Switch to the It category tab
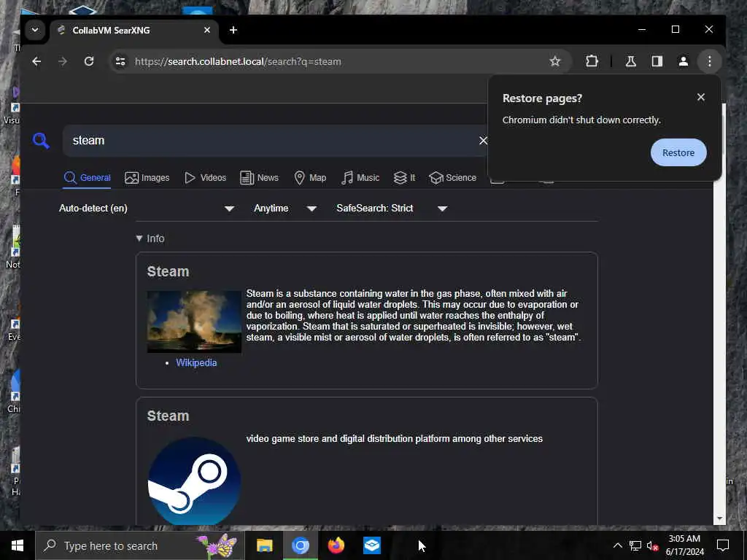This screenshot has width=747, height=560. [404, 178]
